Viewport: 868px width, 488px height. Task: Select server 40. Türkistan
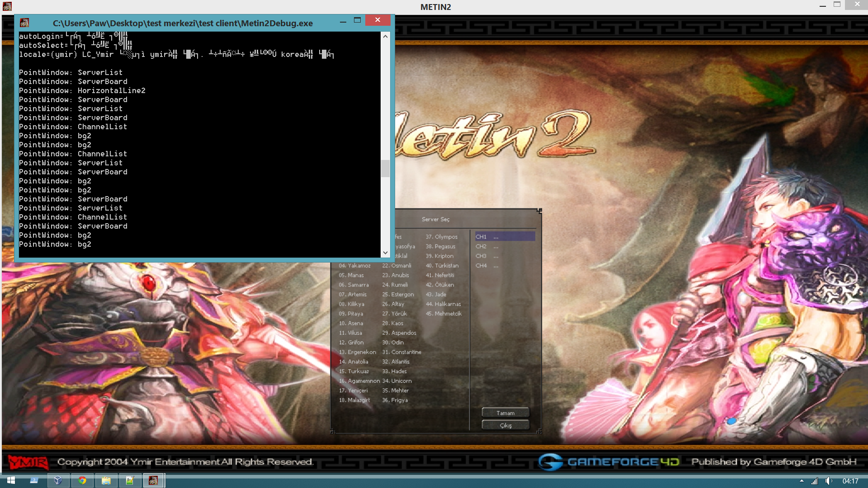click(442, 265)
